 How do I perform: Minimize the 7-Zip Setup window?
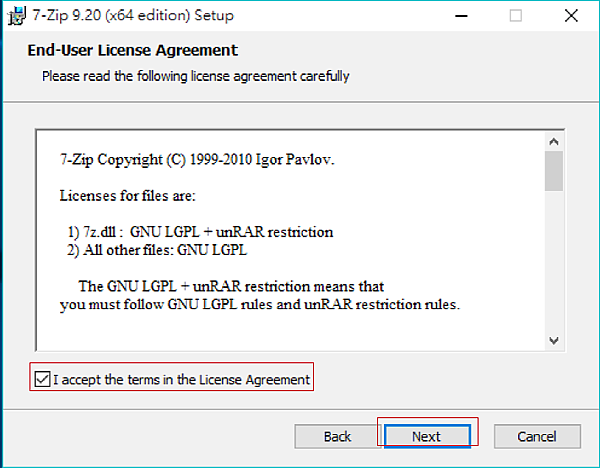[x=461, y=16]
